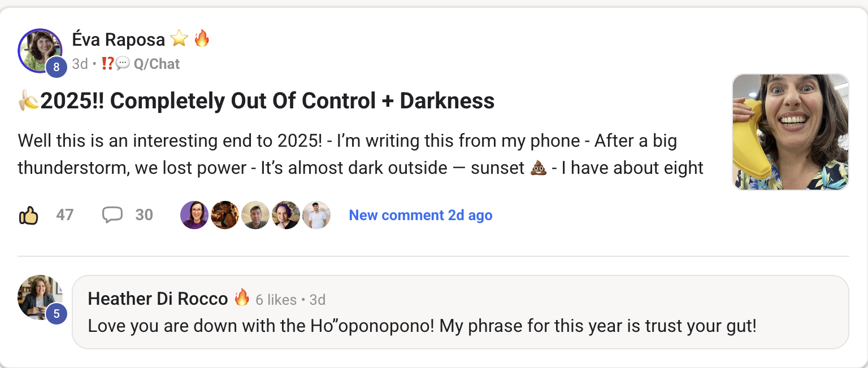Click the second commenter avatar
868x368 pixels.
[224, 215]
